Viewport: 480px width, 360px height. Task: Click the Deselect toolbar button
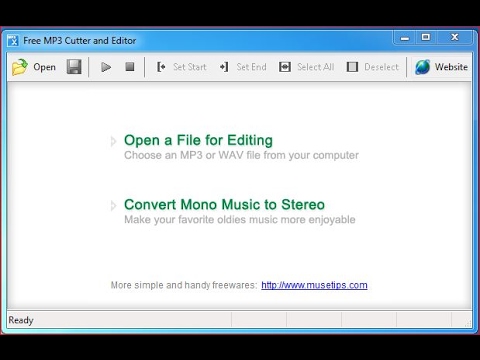(372, 67)
